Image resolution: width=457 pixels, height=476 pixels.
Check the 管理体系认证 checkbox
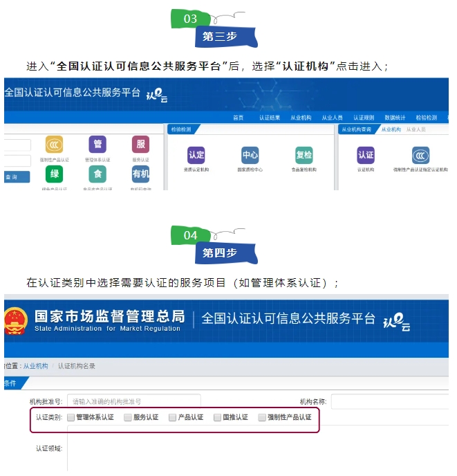click(x=71, y=417)
